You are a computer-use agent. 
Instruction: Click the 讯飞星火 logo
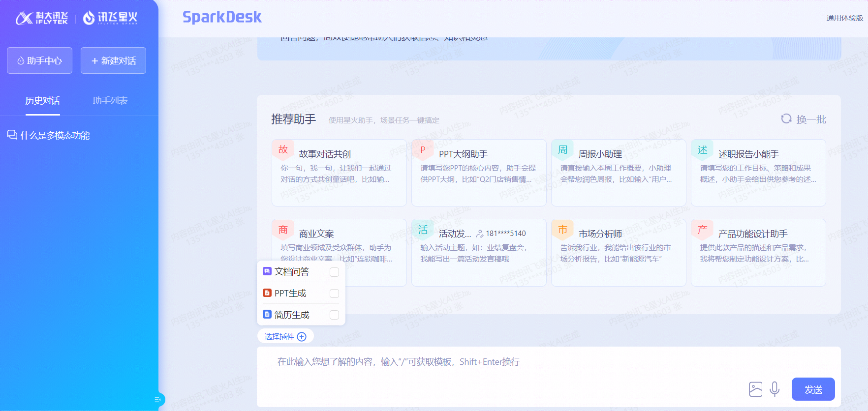pyautogui.click(x=110, y=19)
